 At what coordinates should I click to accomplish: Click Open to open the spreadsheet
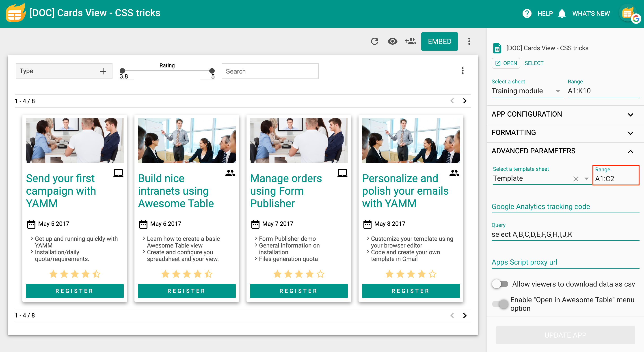[506, 63]
